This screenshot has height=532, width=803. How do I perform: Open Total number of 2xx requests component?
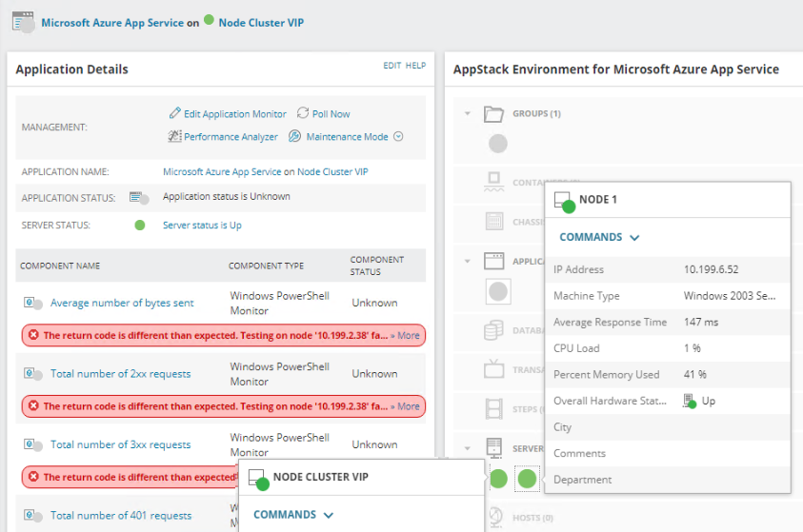coord(120,374)
